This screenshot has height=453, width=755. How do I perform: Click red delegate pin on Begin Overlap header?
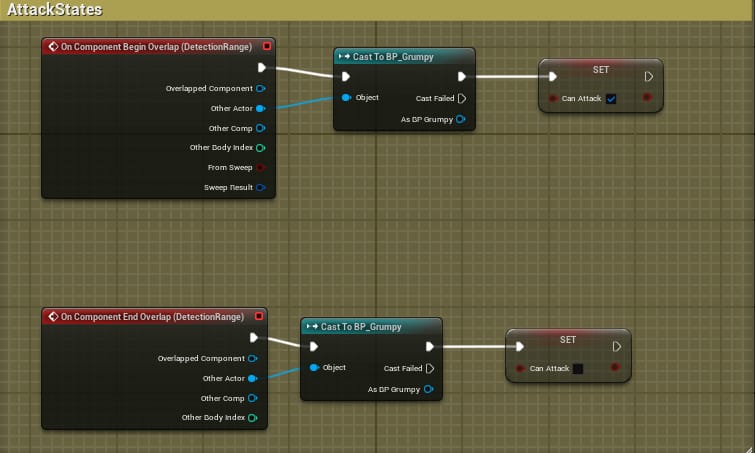[x=266, y=47]
